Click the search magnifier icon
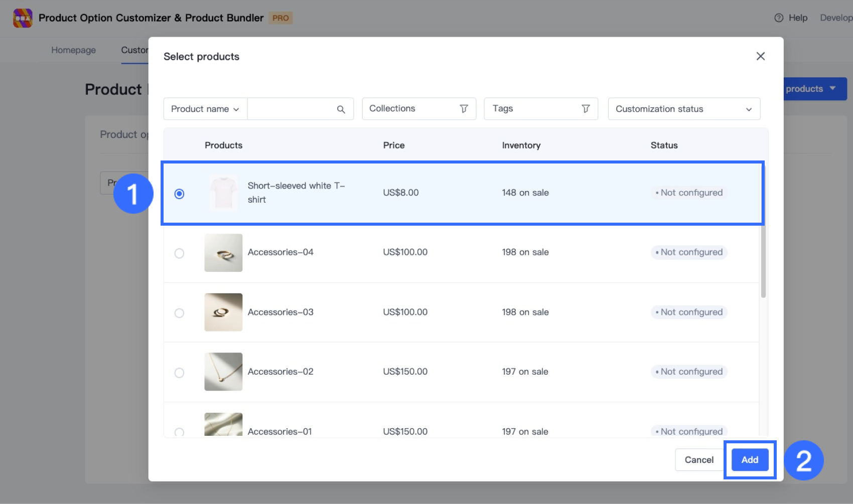The height and width of the screenshot is (504, 853). 341,109
